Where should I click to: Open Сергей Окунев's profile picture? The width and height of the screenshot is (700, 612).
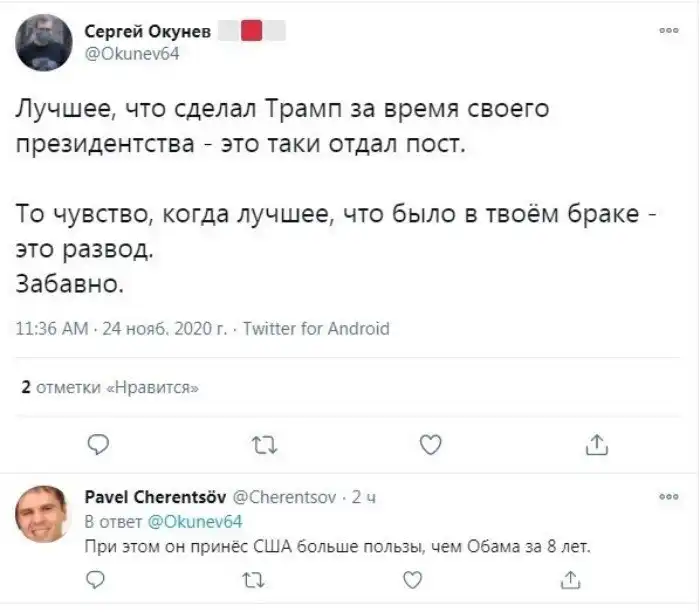(44, 43)
